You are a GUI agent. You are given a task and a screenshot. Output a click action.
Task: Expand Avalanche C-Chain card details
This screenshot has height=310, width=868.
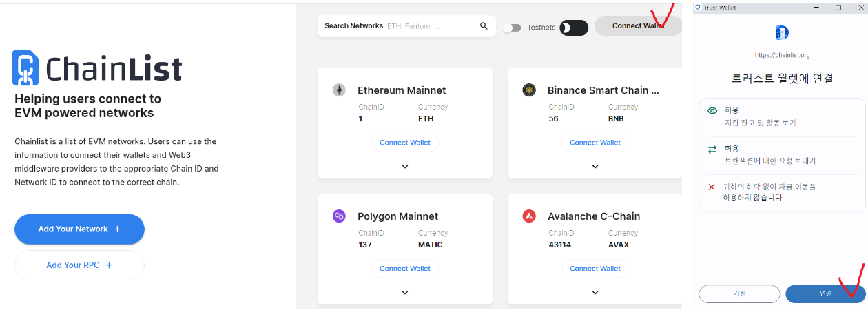point(595,293)
